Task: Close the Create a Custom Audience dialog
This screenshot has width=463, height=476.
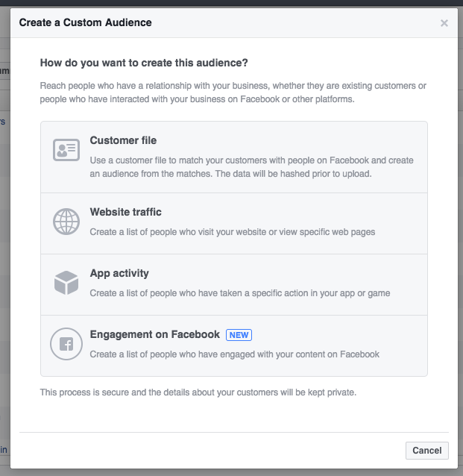Action: pos(444,23)
